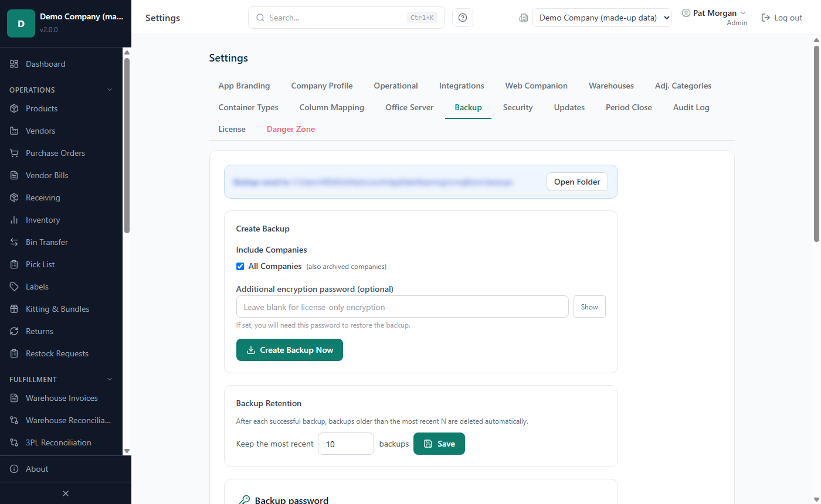Screen dimensions: 821x504
Task: Click the Purchase Orders cart icon
Action: pos(14,153)
